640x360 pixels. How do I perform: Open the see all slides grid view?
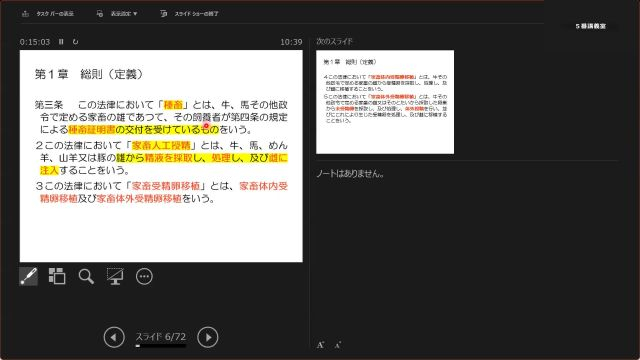tap(57, 276)
